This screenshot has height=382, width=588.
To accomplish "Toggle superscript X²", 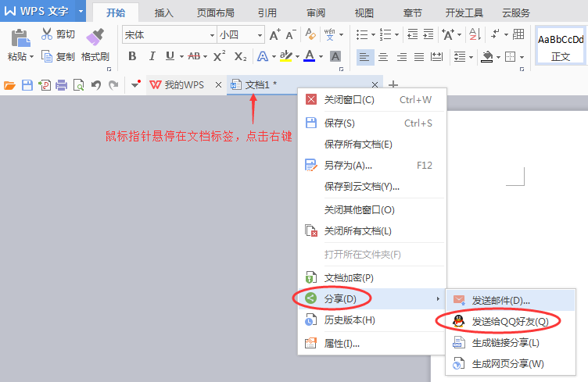I will (x=219, y=56).
